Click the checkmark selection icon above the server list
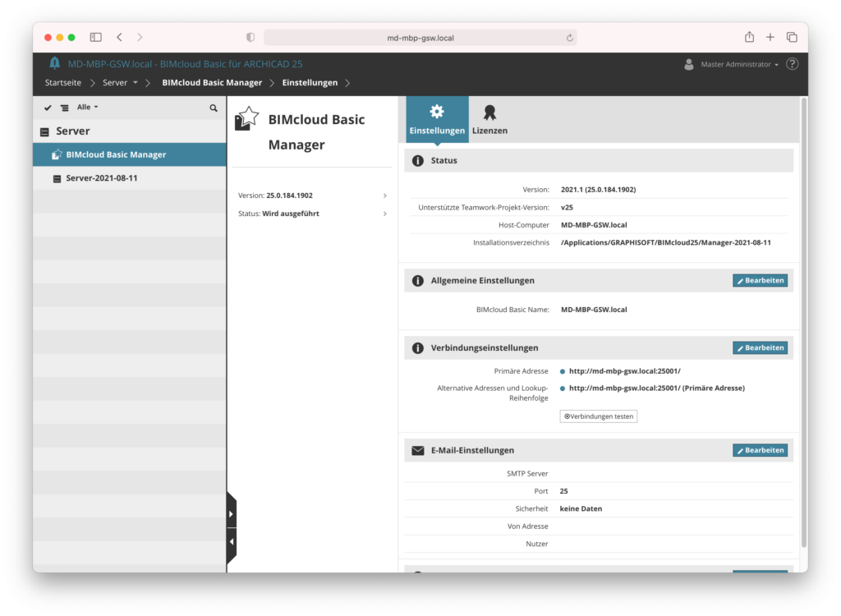 pos(47,107)
